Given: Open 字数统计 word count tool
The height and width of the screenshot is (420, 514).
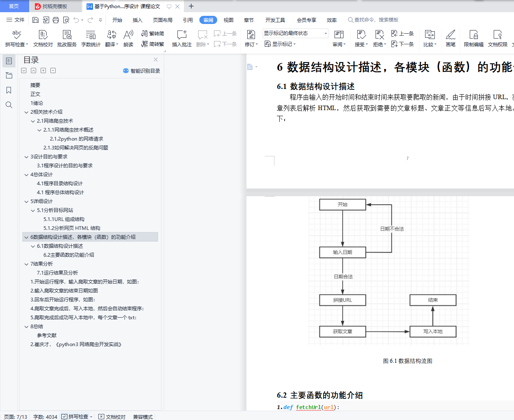Looking at the screenshot, I should (x=91, y=39).
